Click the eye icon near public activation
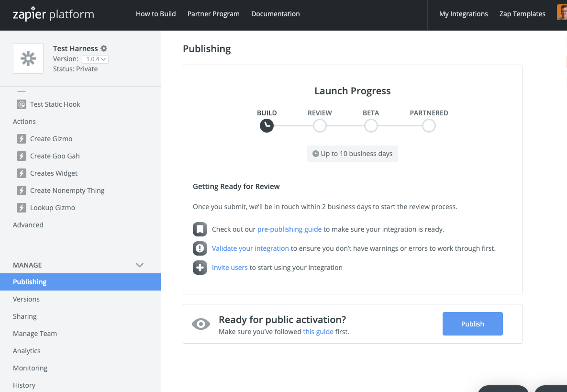 coord(200,324)
